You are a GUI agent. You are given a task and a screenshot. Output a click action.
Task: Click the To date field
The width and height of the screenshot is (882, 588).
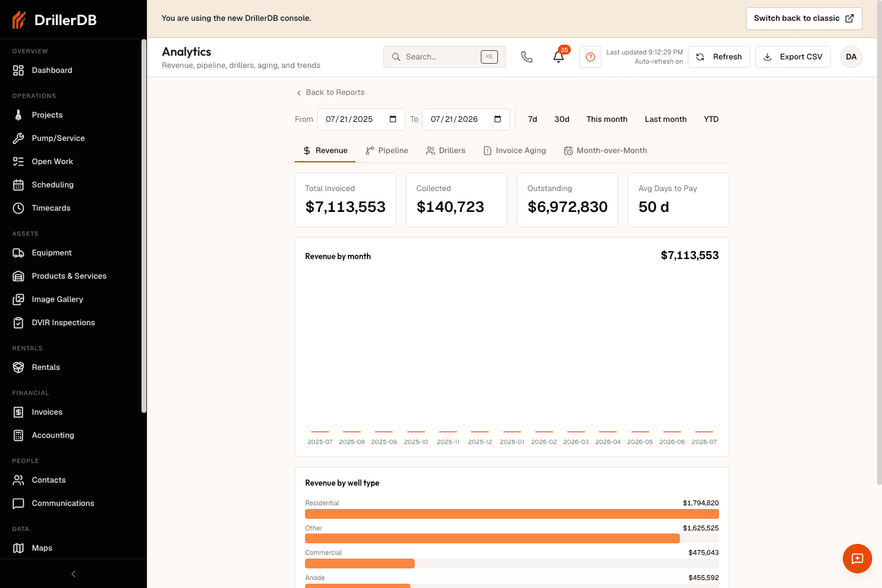(x=466, y=119)
